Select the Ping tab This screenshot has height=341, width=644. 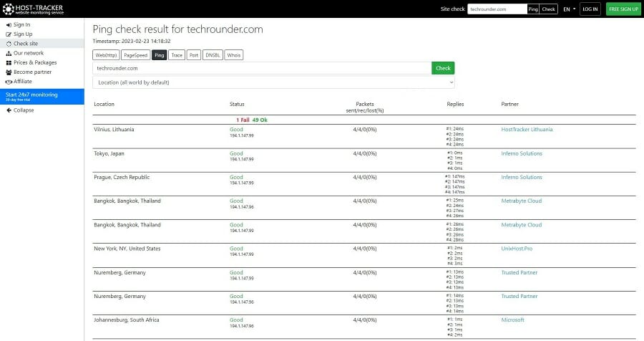click(160, 55)
